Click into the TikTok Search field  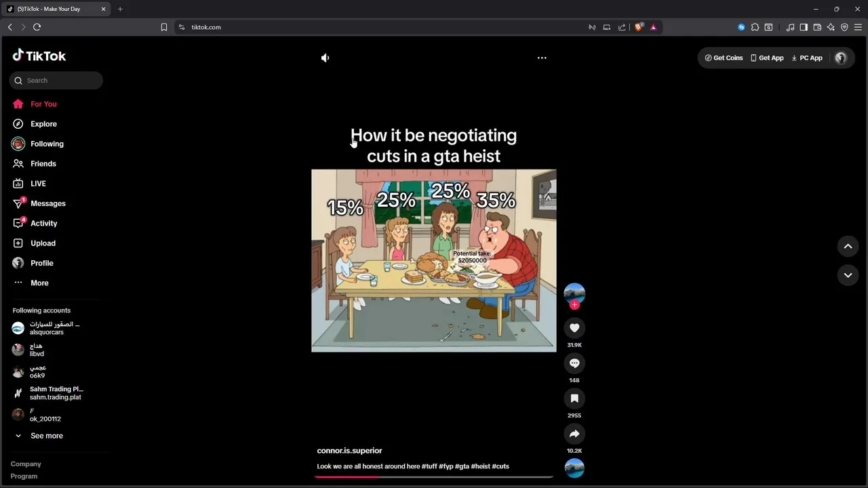[56, 81]
